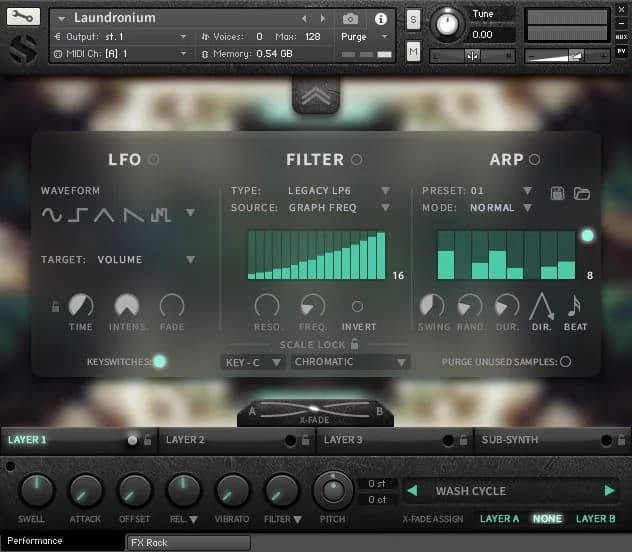The image size is (632, 552).
Task: Toggle the Keyswitches option
Action: click(x=159, y=361)
